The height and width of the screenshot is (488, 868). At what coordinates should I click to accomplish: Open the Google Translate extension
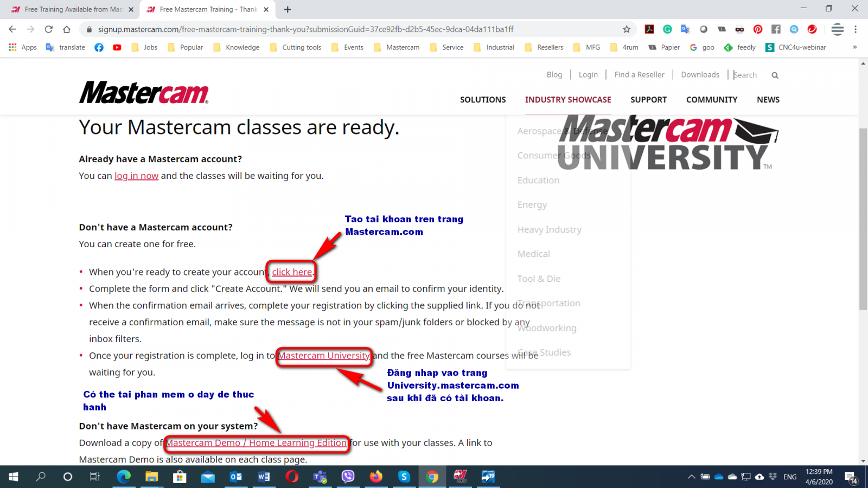685,29
